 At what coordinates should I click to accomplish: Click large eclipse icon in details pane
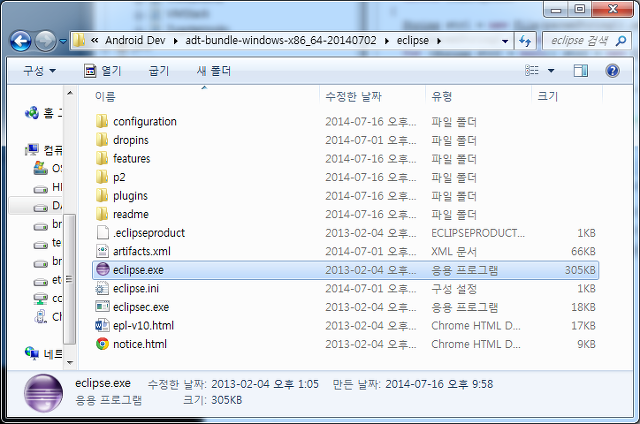[43, 393]
